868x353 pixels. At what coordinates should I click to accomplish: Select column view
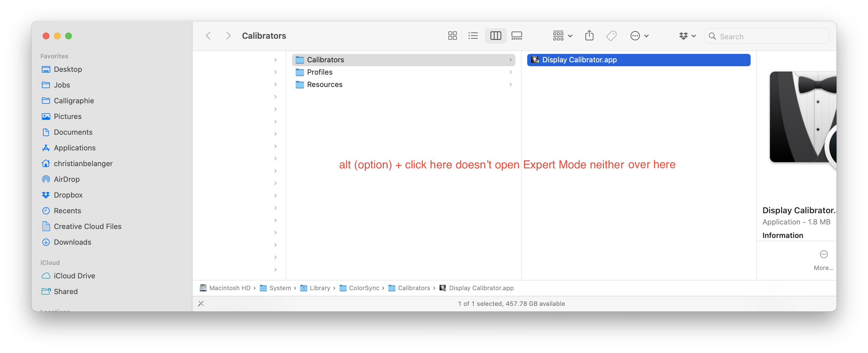tap(495, 36)
